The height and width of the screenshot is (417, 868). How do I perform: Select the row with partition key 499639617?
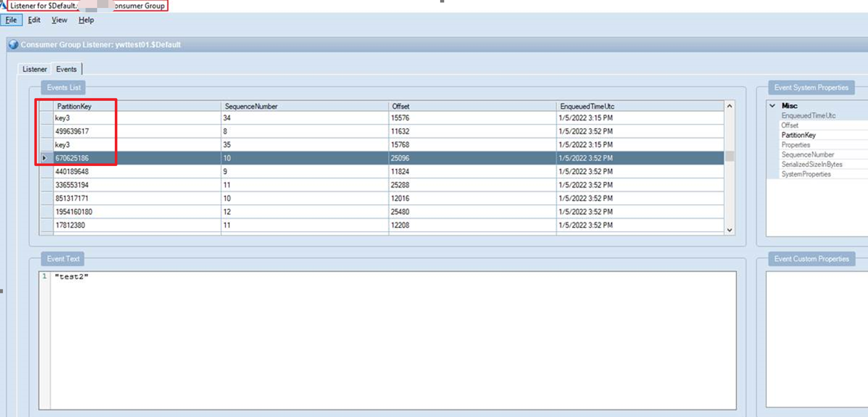click(x=72, y=131)
